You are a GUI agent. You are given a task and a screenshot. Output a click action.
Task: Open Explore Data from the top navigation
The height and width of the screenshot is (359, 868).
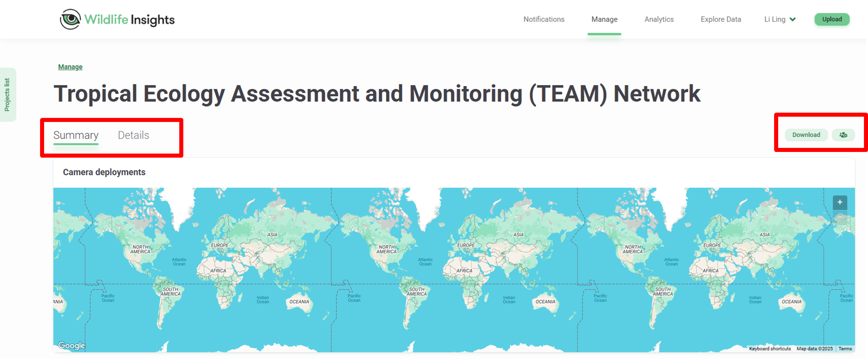721,19
